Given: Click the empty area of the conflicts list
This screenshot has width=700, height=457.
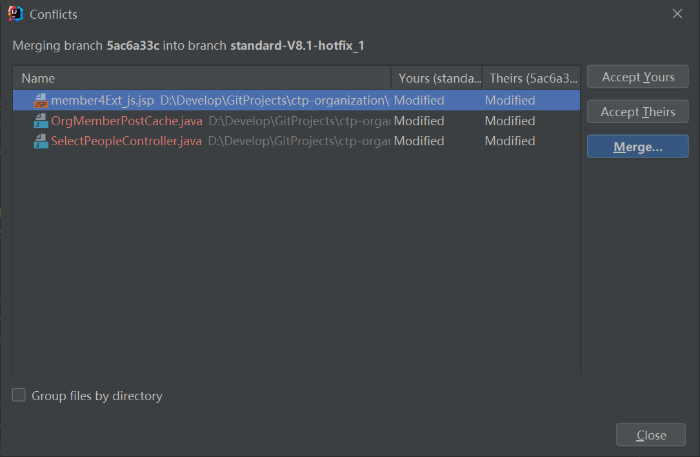Looking at the screenshot, I should tap(296, 260).
